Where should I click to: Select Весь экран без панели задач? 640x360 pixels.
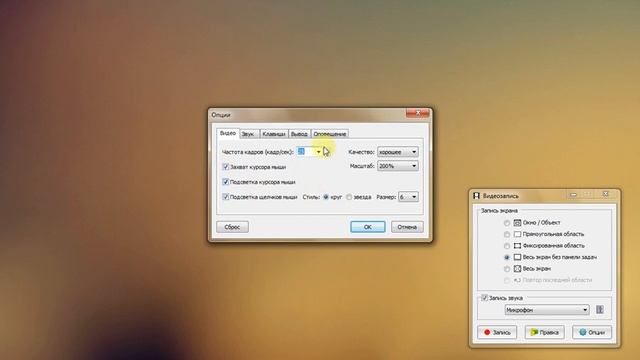pyautogui.click(x=507, y=257)
